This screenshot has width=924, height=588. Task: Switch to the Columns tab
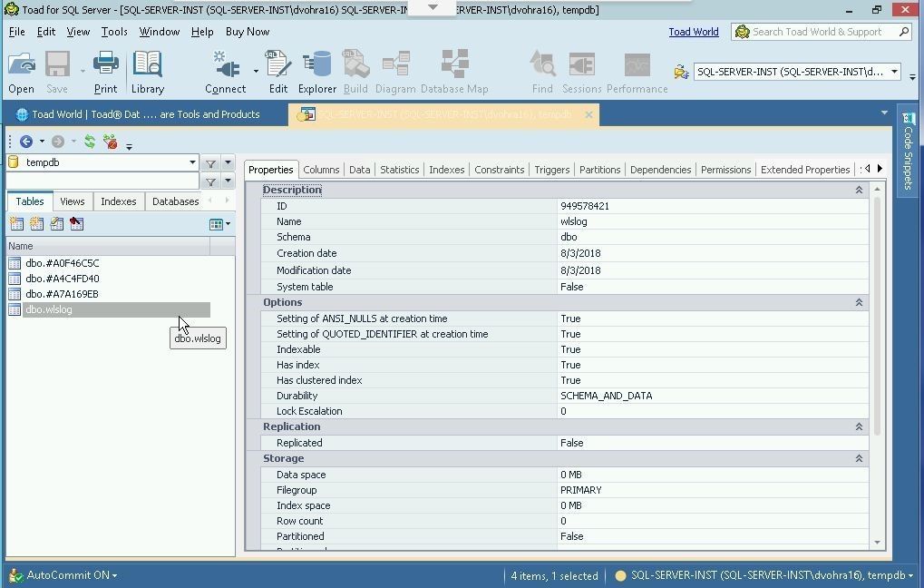click(x=321, y=170)
